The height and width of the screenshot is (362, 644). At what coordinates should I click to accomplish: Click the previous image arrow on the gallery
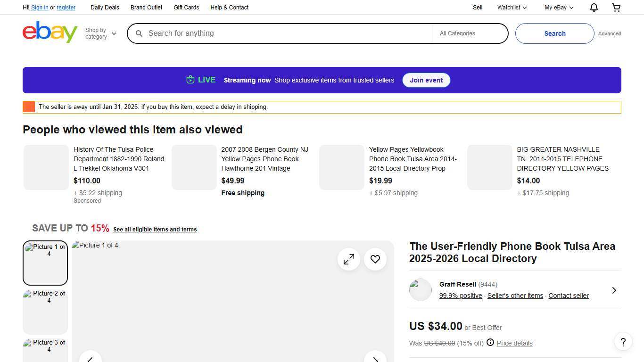pos(90,359)
